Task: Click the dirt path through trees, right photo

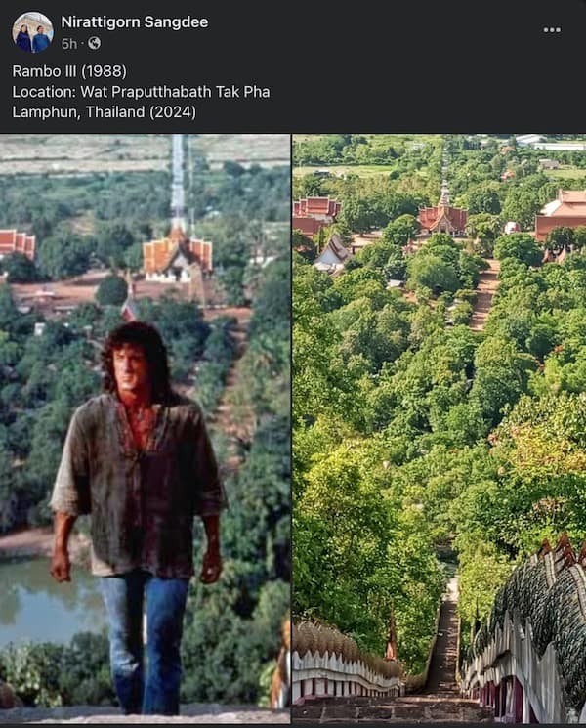Action: [484, 295]
